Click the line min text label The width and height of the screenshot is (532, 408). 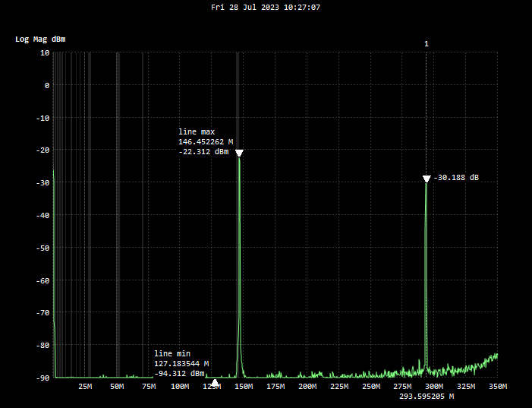pyautogui.click(x=172, y=353)
